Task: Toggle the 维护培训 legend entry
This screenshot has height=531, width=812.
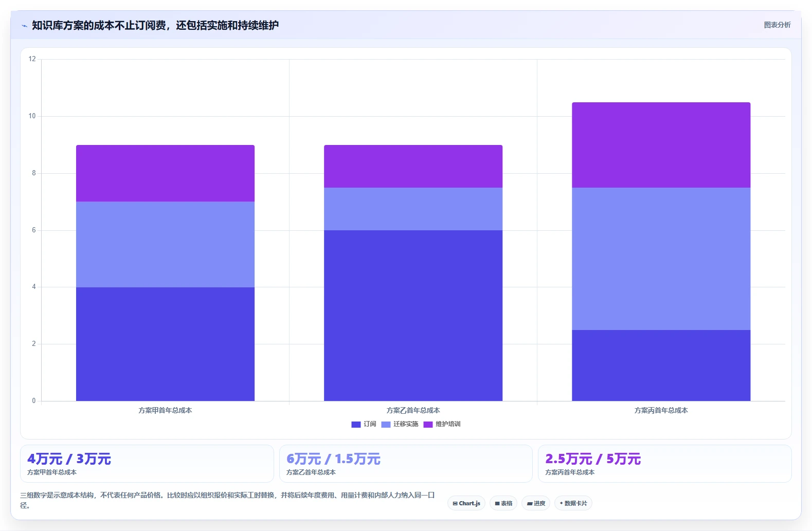Action: point(442,424)
